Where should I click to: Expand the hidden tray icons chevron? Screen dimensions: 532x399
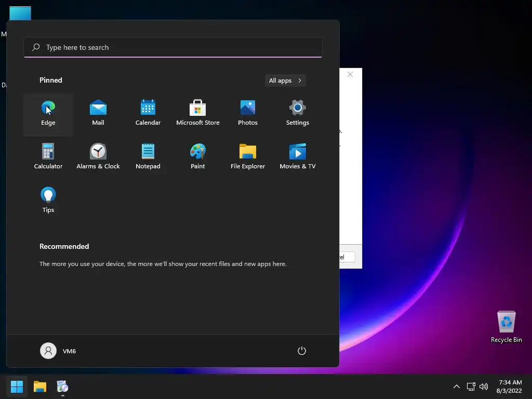[x=457, y=387]
